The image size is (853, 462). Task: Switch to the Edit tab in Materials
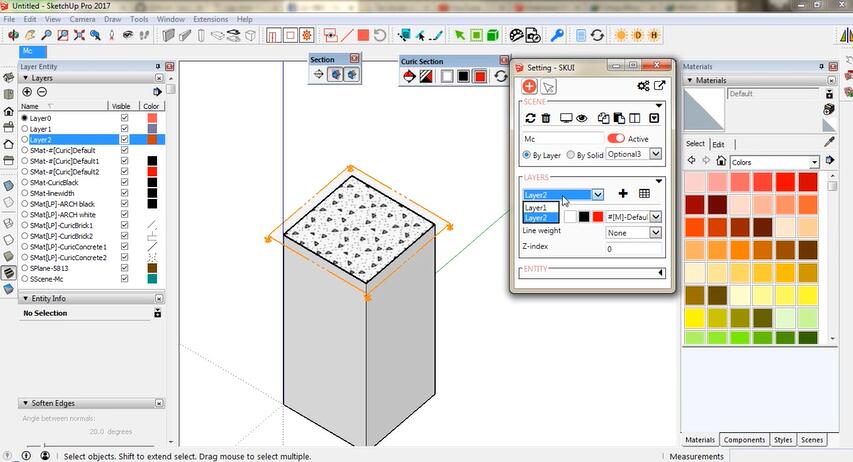(x=718, y=144)
